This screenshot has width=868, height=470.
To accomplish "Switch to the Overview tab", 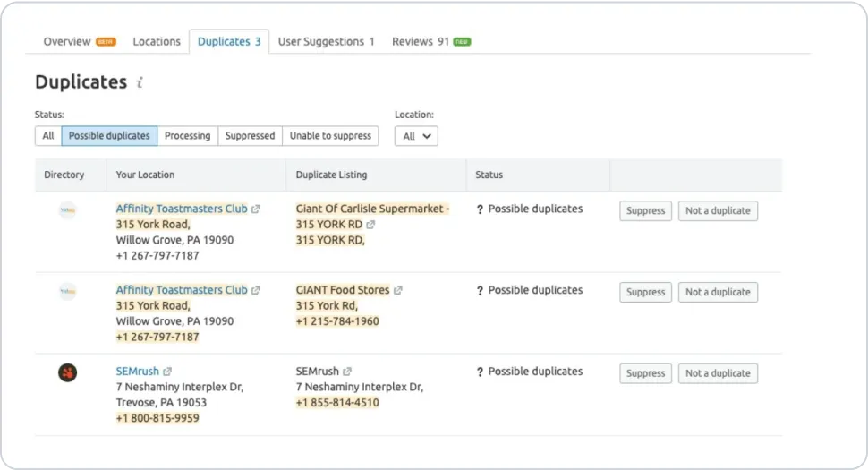I will tap(79, 41).
